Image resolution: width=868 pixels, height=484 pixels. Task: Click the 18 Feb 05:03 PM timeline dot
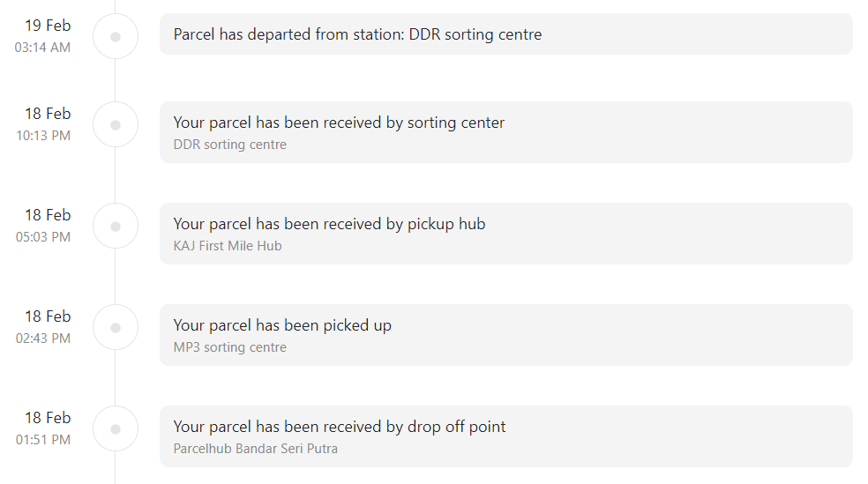pyautogui.click(x=116, y=227)
